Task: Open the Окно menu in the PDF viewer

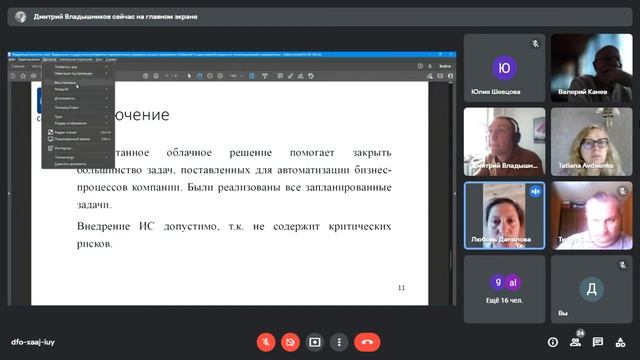Action: [x=99, y=60]
